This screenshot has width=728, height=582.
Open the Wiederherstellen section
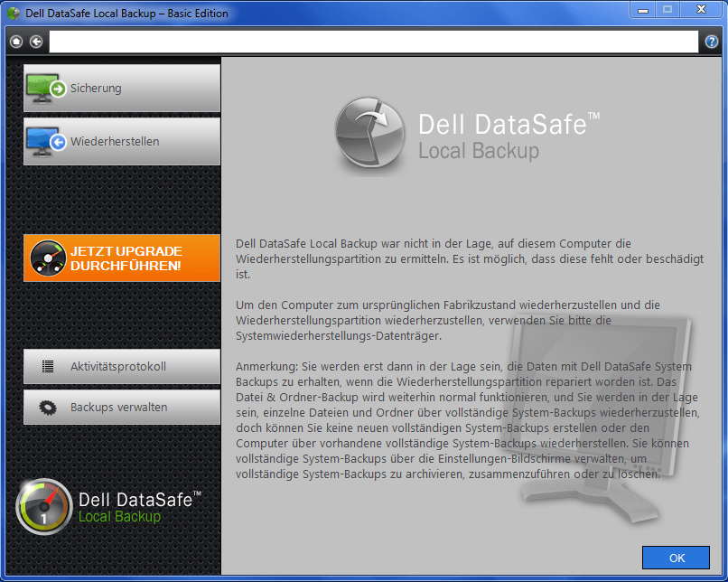122,142
